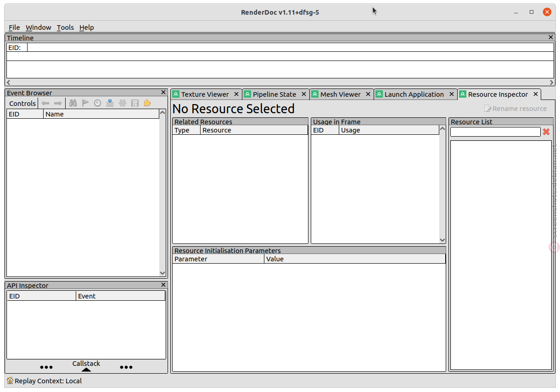Click Usage in Frame scrollbar down arrow

[x=442, y=240]
